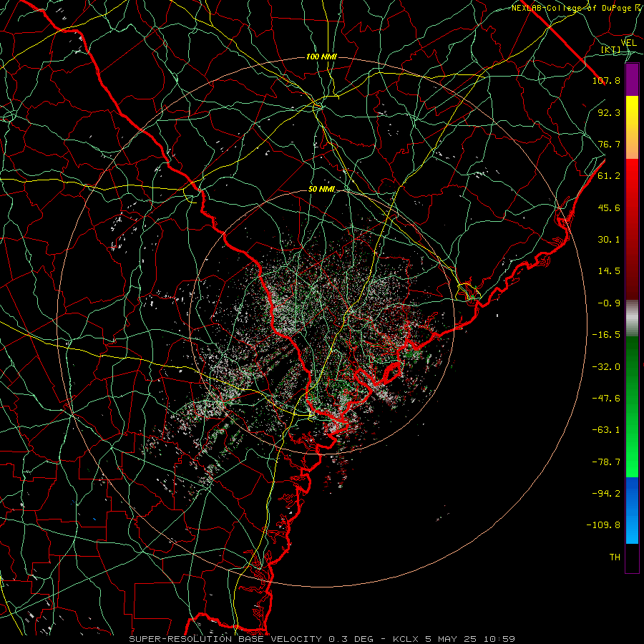Pick the yellow-orange segment of the color bar

(632, 127)
